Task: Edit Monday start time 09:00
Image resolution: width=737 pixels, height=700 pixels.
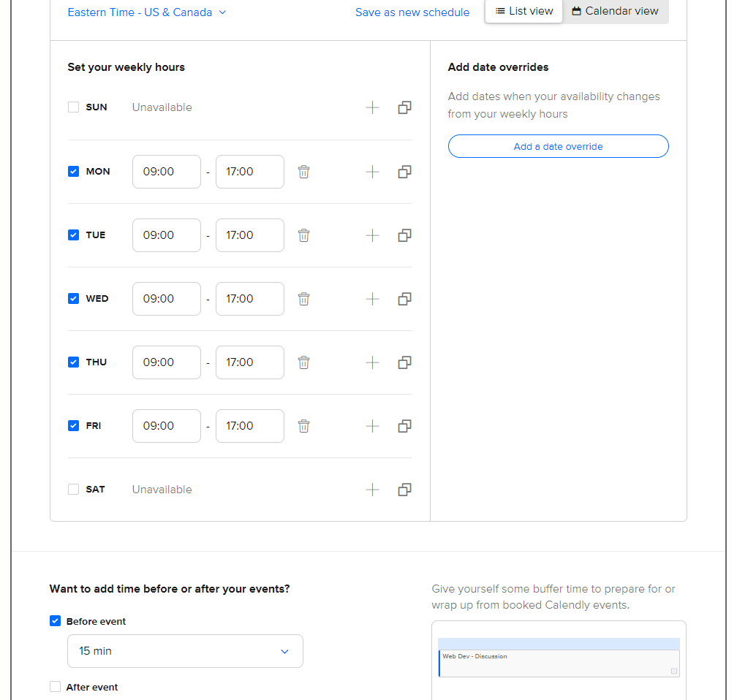Action: [x=167, y=172]
